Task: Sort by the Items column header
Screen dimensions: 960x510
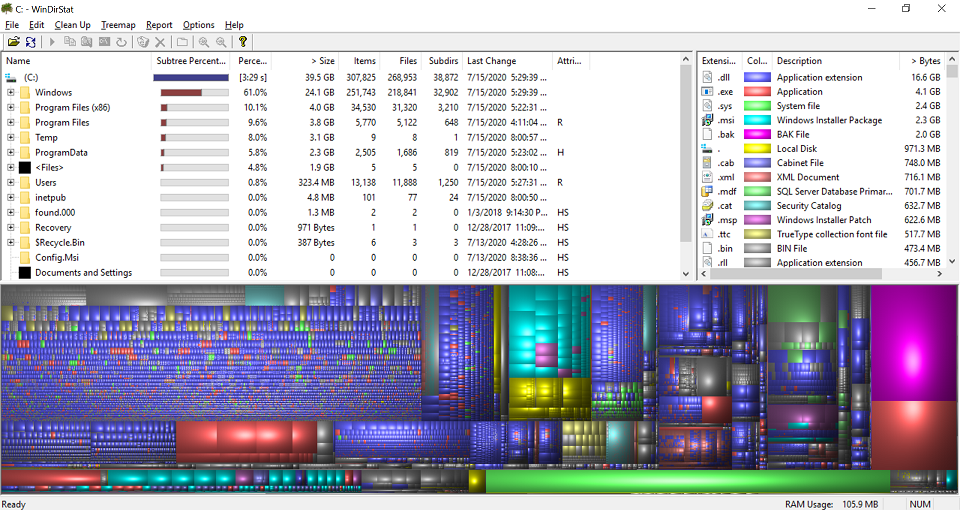Action: [x=359, y=61]
